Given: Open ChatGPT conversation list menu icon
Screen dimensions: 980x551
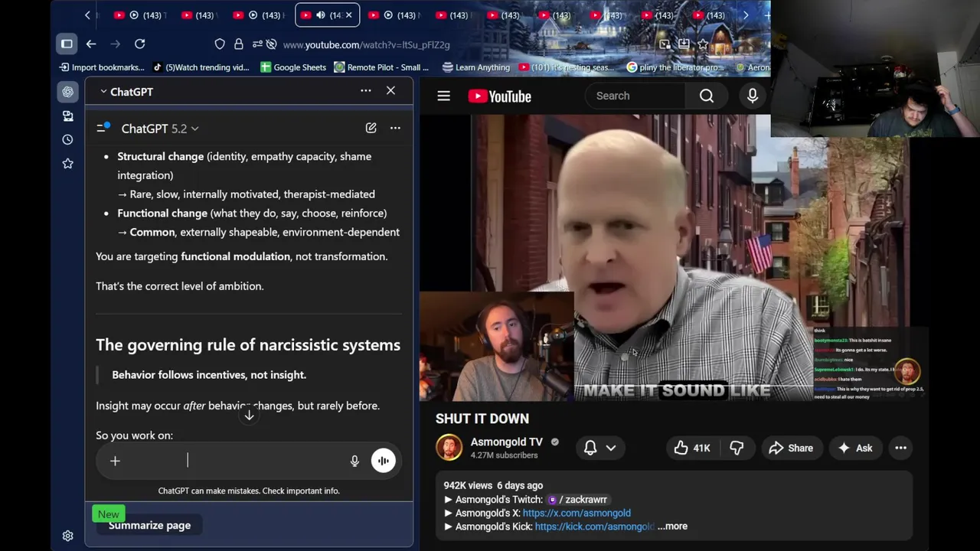Looking at the screenshot, I should coord(103,129).
